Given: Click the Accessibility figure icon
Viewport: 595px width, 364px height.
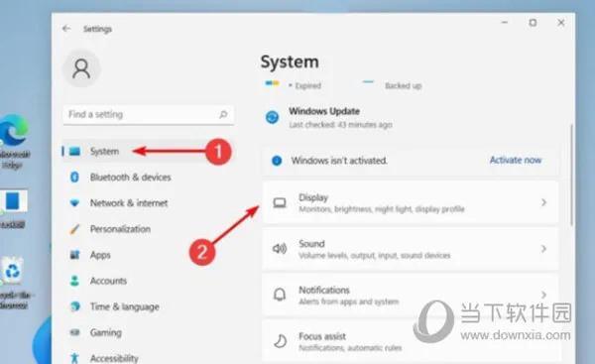Looking at the screenshot, I should (74, 358).
